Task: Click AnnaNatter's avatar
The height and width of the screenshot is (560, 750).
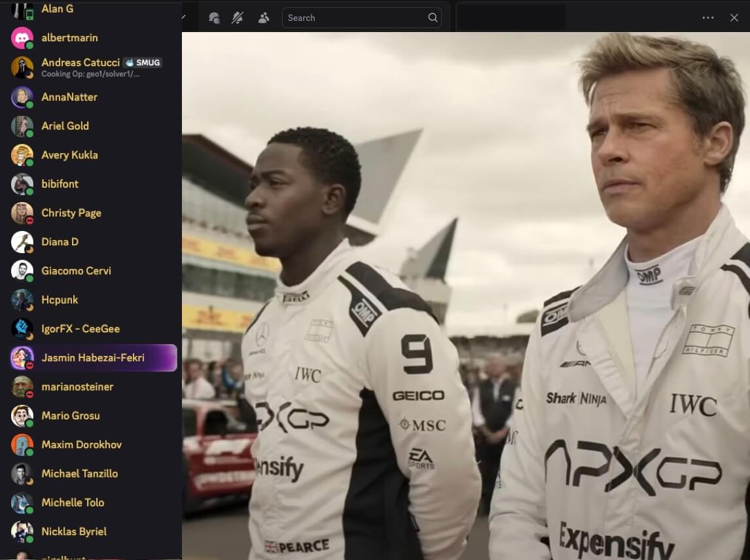Action: tap(22, 96)
